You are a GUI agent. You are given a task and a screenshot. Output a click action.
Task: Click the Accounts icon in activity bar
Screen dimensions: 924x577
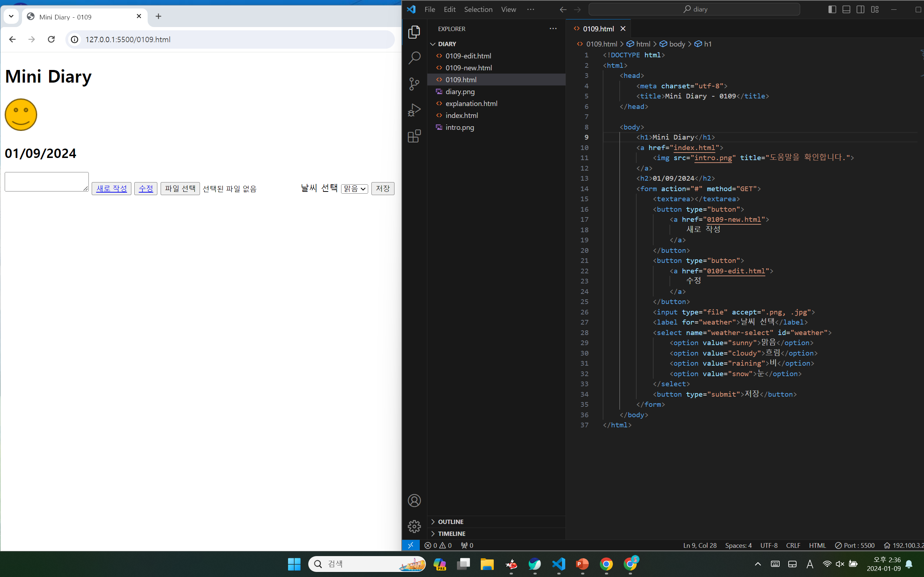(414, 500)
